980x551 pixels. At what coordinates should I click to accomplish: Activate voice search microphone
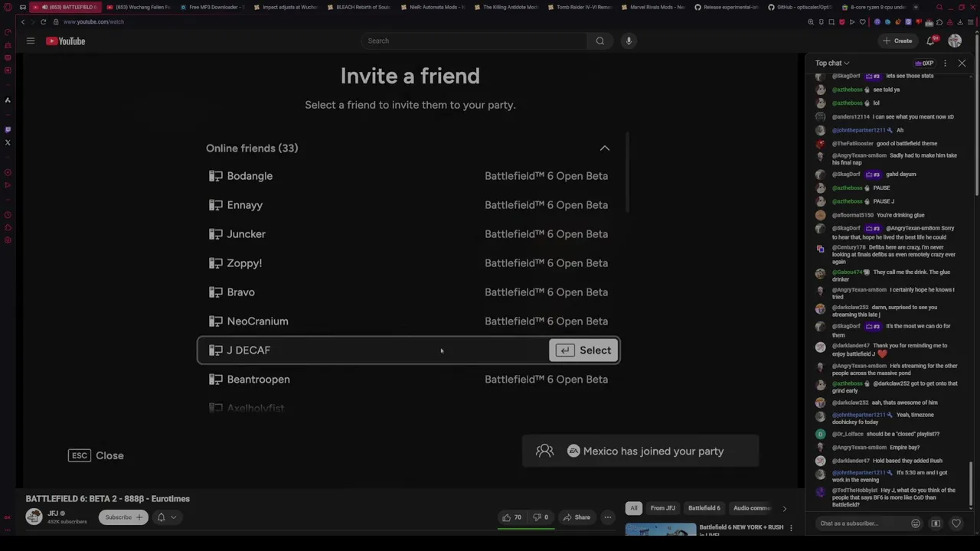[629, 41]
